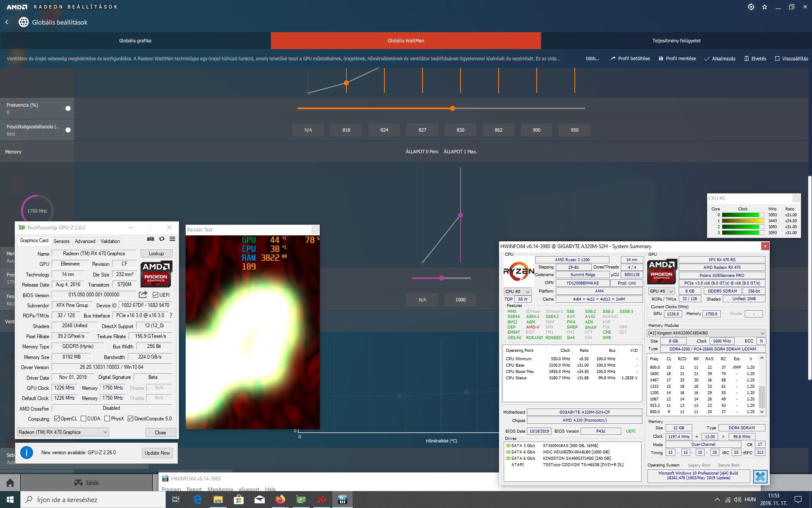Switch to Globális WattMan tab
This screenshot has width=812, height=508.
point(406,41)
